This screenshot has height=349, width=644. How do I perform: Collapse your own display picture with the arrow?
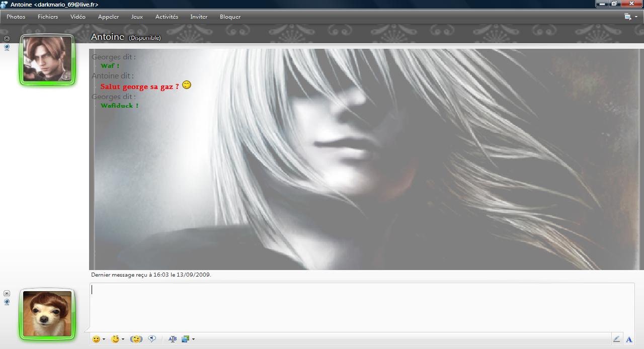(7, 293)
